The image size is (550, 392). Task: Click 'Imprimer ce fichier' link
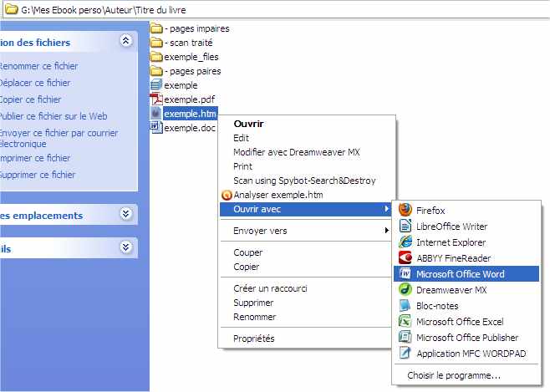(35, 158)
